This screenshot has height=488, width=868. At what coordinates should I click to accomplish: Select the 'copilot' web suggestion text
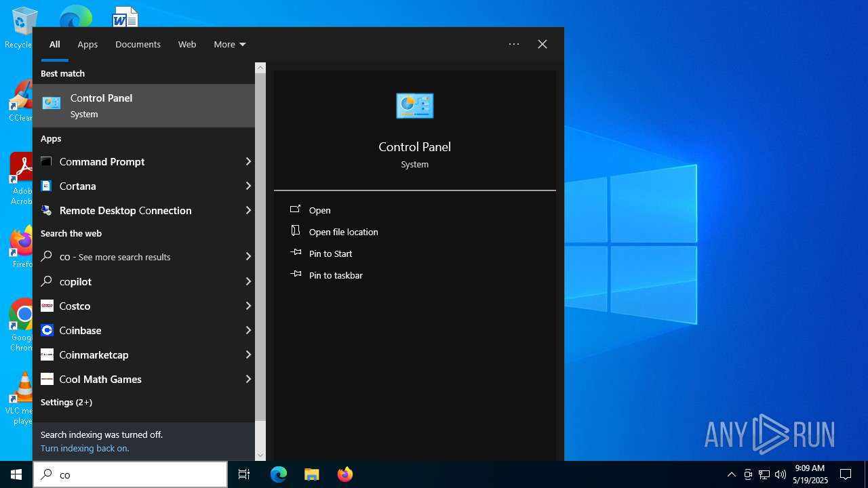click(75, 281)
